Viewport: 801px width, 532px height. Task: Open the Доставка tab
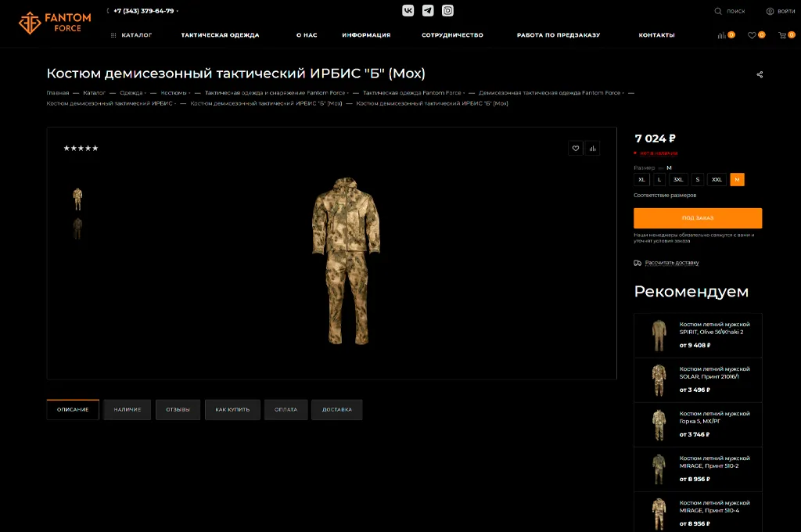click(336, 410)
